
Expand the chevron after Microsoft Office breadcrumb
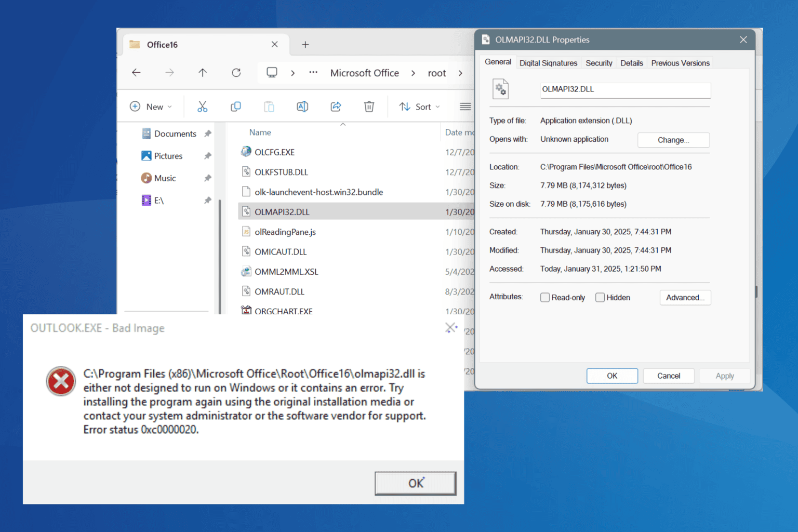coord(413,73)
